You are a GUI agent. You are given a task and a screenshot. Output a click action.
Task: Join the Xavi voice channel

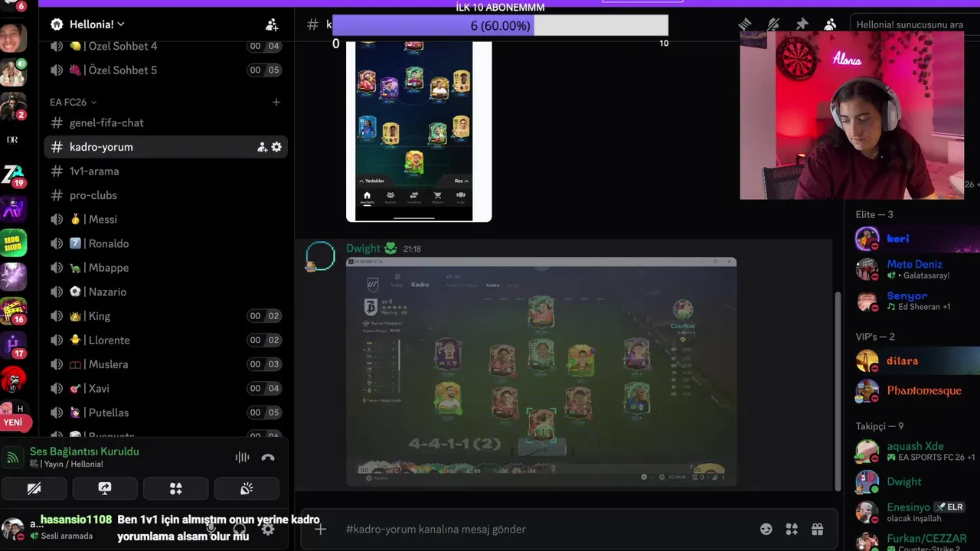pyautogui.click(x=166, y=388)
